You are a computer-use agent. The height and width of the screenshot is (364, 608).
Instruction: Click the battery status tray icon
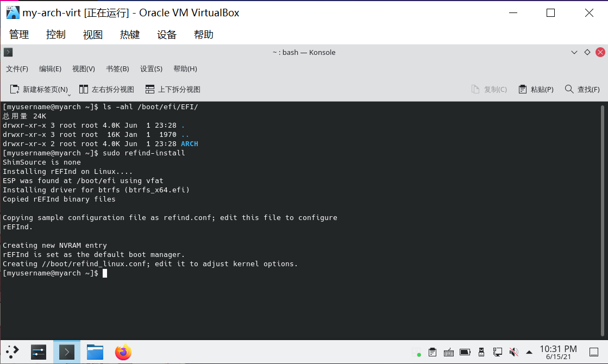[465, 352]
